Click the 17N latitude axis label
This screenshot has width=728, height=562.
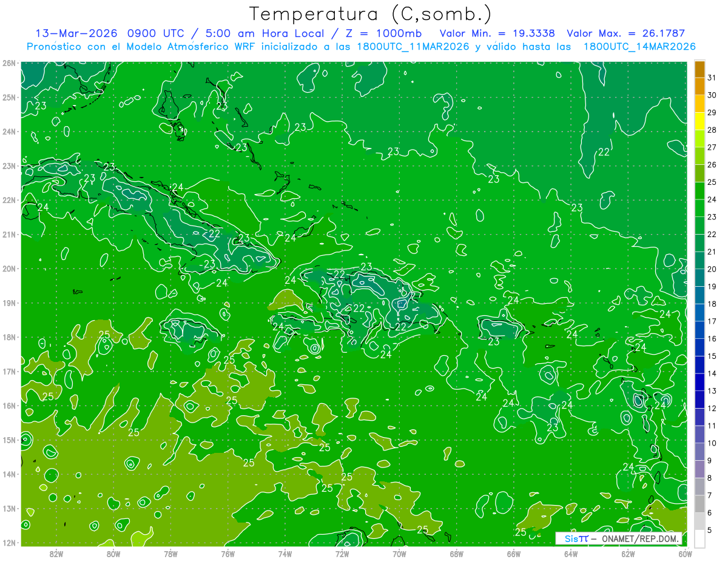click(9, 372)
